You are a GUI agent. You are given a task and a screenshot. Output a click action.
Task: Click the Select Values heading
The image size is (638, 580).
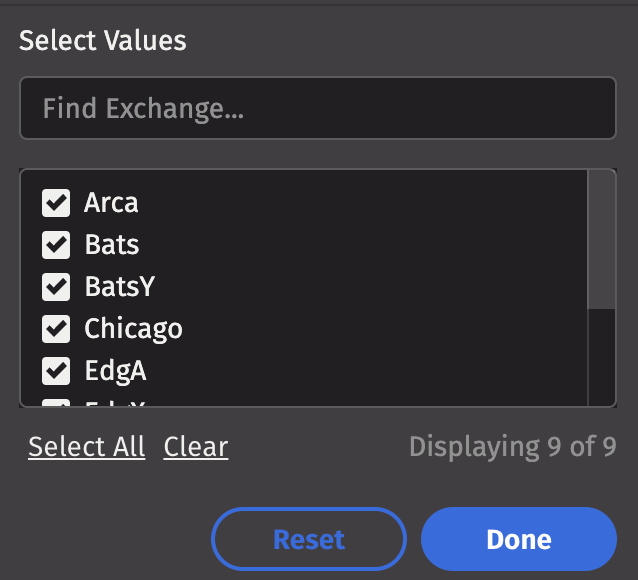pos(103,41)
